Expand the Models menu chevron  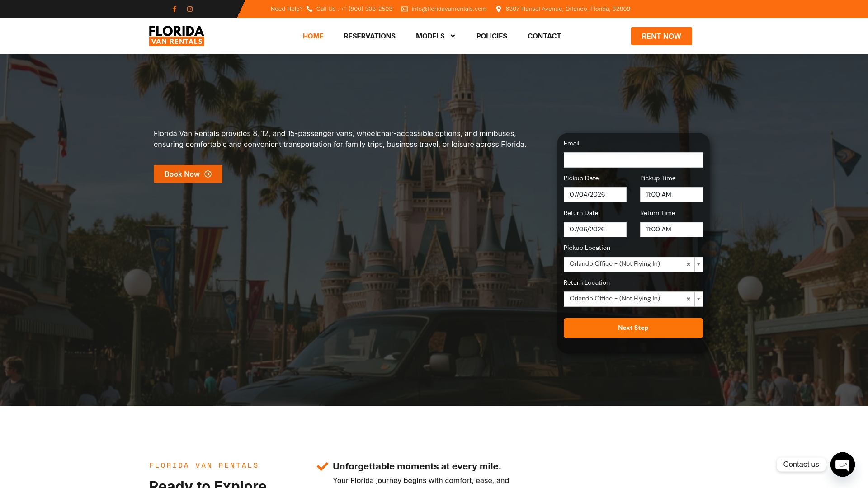coord(453,36)
